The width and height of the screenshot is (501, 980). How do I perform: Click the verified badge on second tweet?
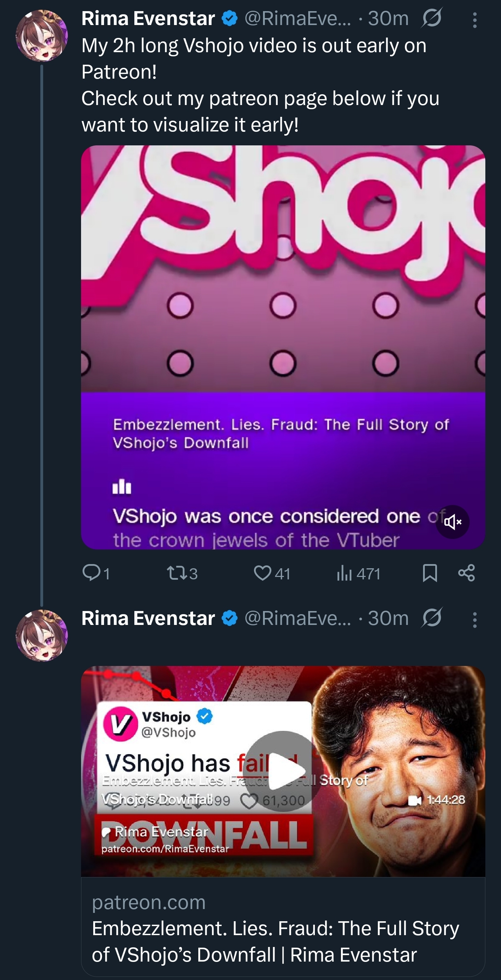point(230,618)
